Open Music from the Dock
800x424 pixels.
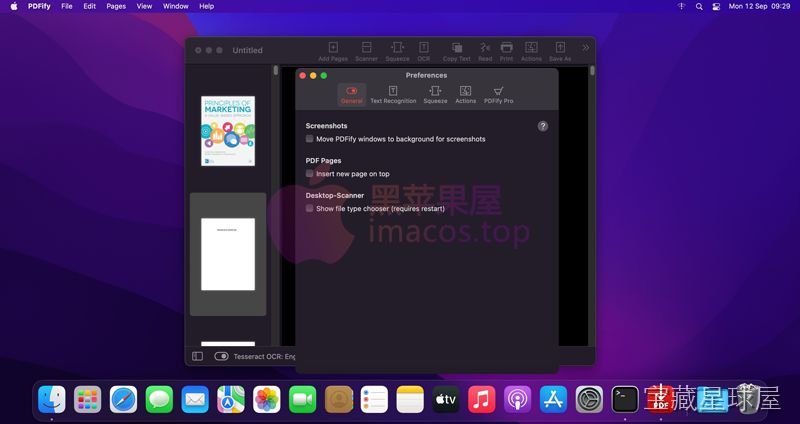pos(482,399)
